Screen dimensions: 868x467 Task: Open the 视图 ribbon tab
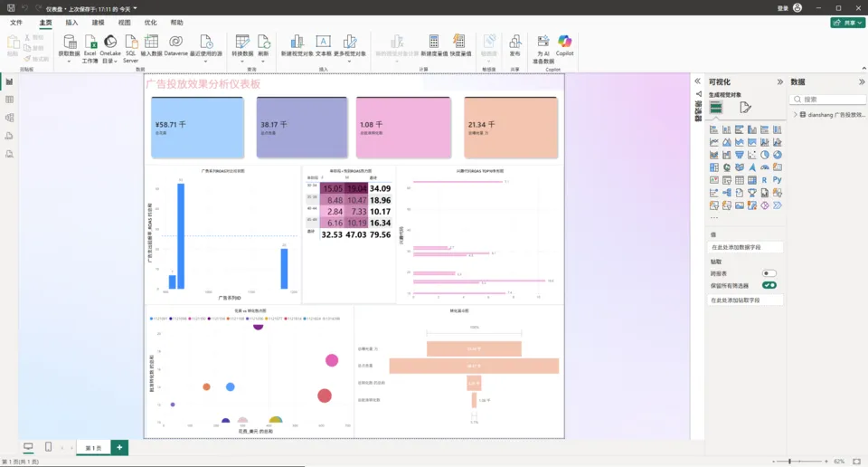[x=125, y=23]
